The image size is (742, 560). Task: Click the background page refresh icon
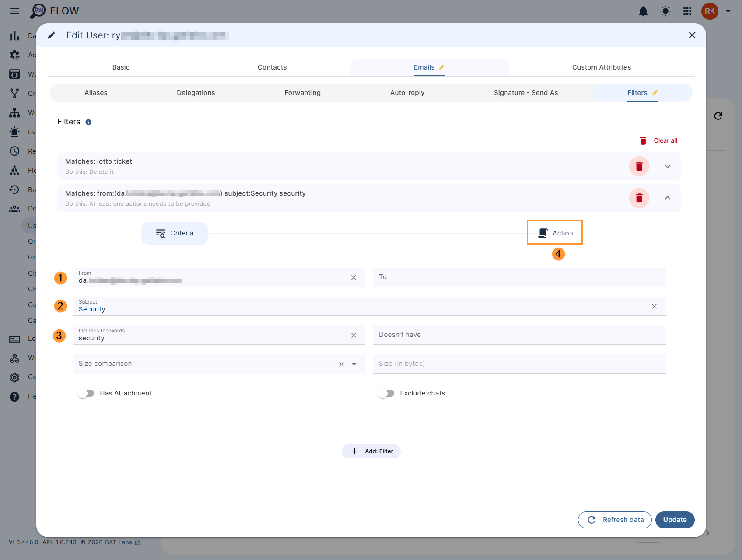(718, 116)
